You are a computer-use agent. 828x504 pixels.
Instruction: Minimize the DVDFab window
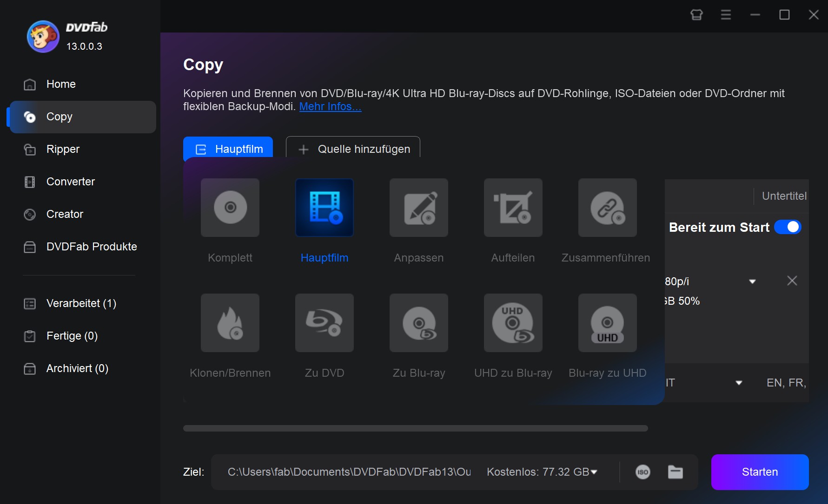coord(755,15)
